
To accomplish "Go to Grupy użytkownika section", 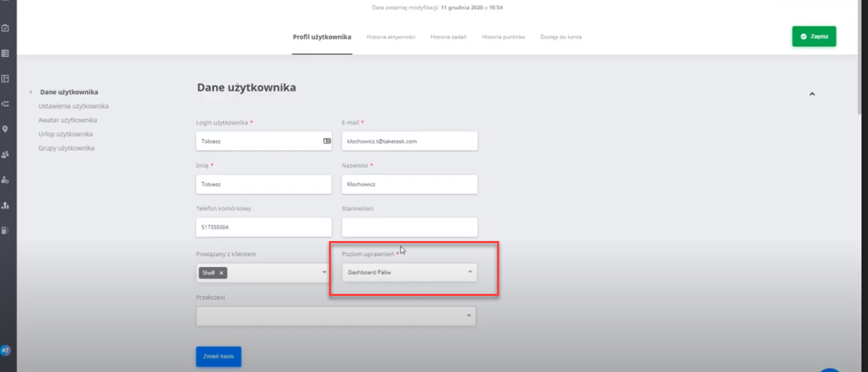I will tap(67, 148).
